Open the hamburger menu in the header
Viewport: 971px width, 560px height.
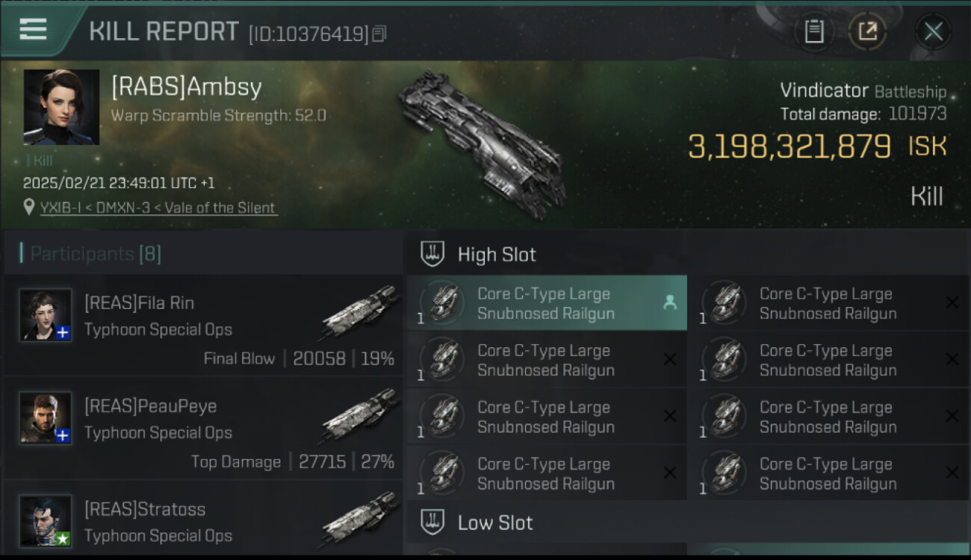click(33, 30)
